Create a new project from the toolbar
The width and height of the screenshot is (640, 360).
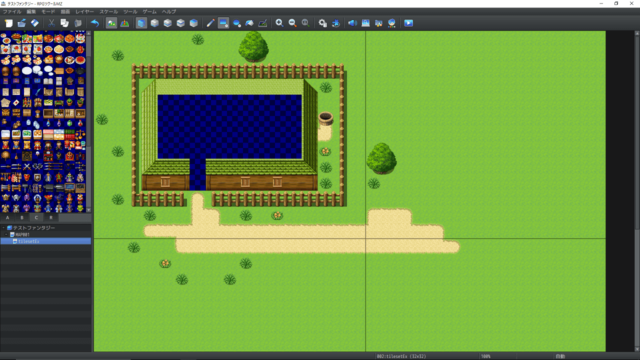[x=9, y=23]
